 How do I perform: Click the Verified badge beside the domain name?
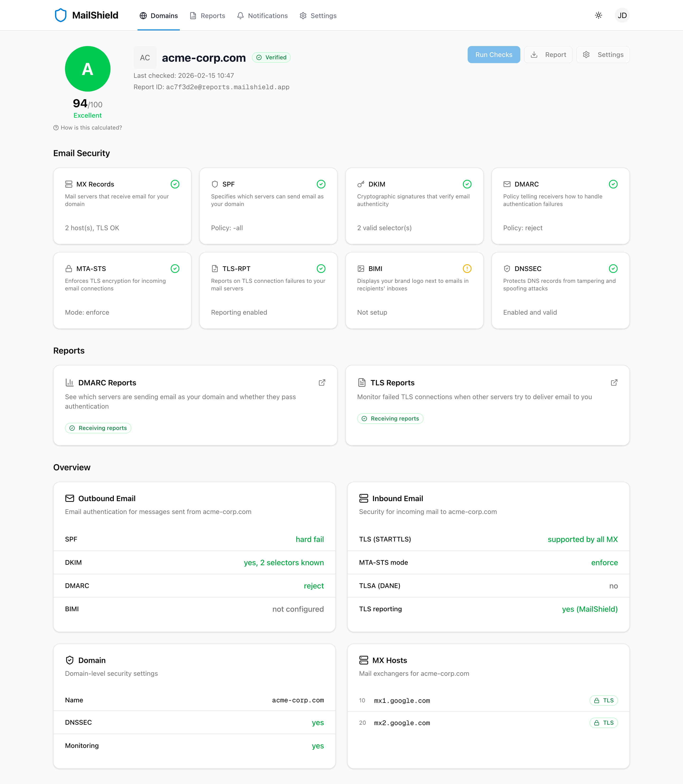click(x=271, y=57)
